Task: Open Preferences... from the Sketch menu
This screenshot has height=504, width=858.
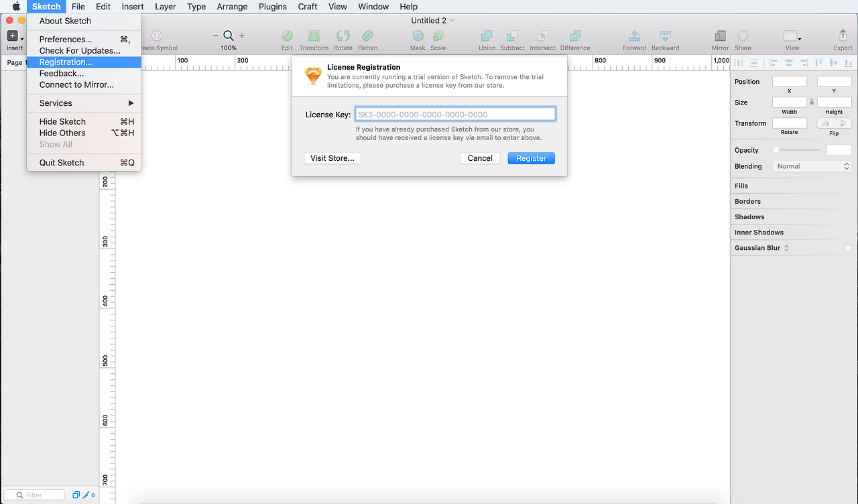Action: tap(84, 40)
